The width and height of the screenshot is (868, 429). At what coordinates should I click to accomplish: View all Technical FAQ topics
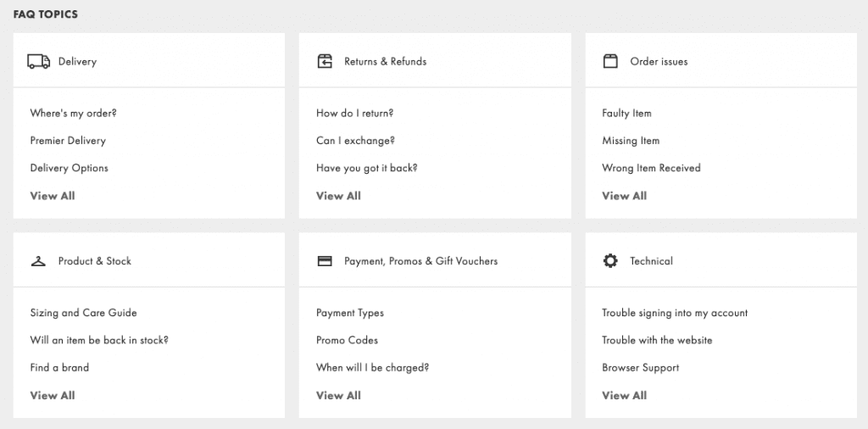click(624, 395)
